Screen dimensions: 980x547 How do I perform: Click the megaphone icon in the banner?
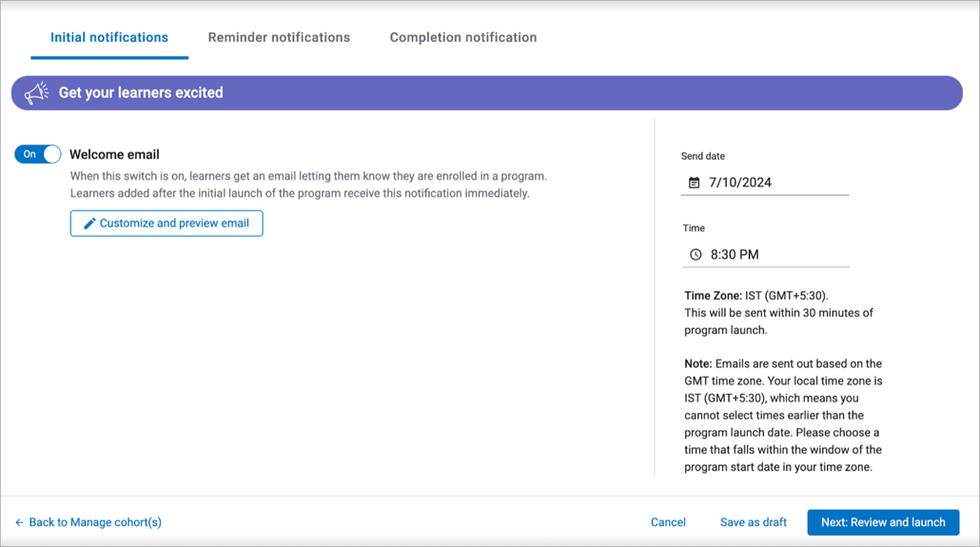click(x=36, y=93)
